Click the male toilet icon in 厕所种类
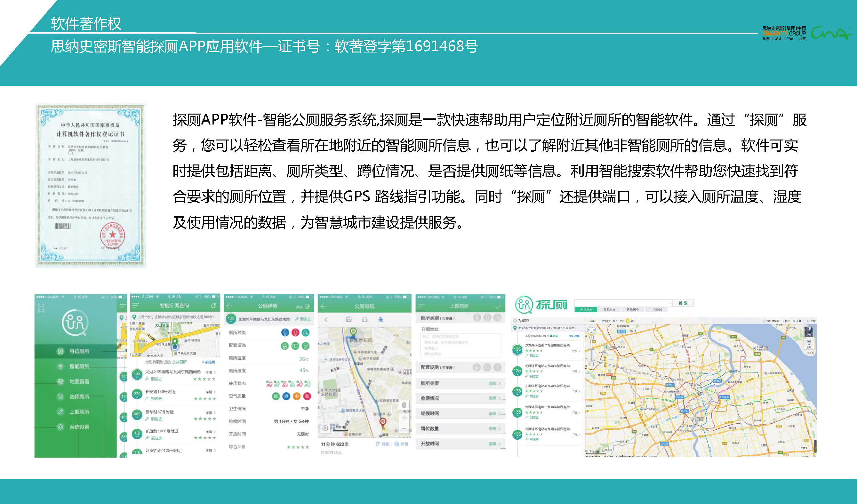This screenshot has height=504, width=857. click(285, 332)
